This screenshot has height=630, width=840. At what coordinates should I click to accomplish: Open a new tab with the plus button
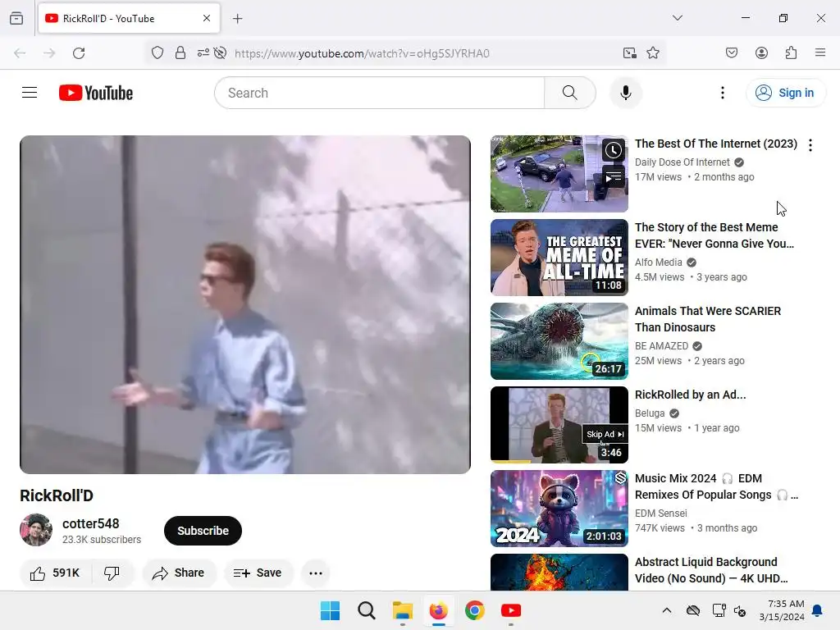[237, 19]
